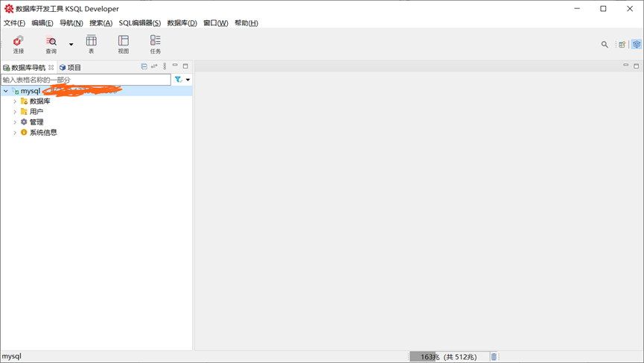Open the SQL编辑器 menu

click(139, 23)
